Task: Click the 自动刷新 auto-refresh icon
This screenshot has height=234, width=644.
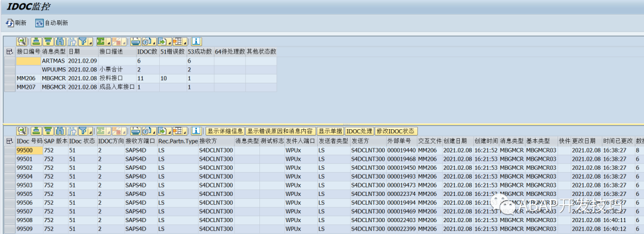Action: (39, 23)
